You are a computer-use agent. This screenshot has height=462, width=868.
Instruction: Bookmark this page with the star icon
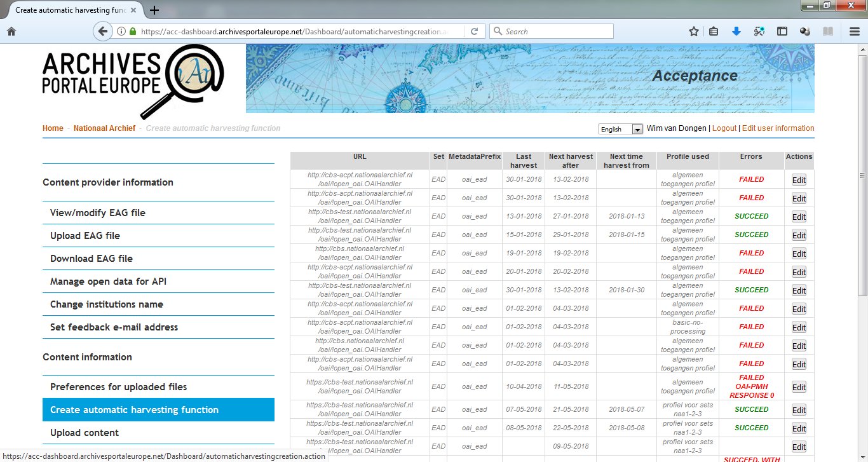click(x=694, y=31)
